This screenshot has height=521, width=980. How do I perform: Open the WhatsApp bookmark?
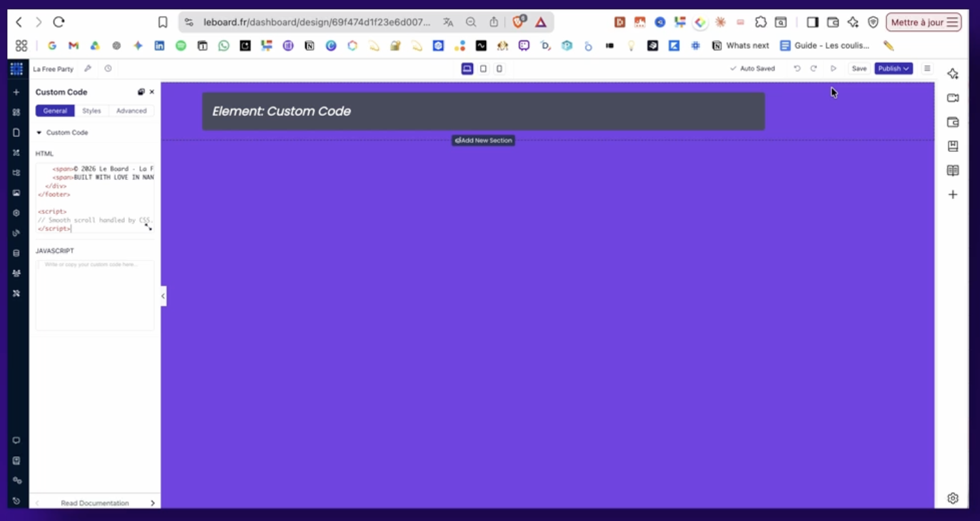[224, 46]
